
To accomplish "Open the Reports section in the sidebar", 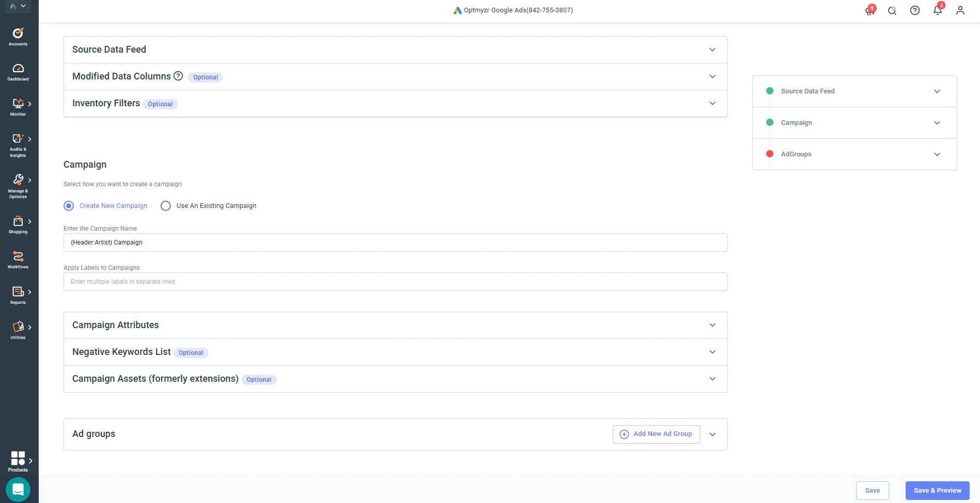I will 18,294.
